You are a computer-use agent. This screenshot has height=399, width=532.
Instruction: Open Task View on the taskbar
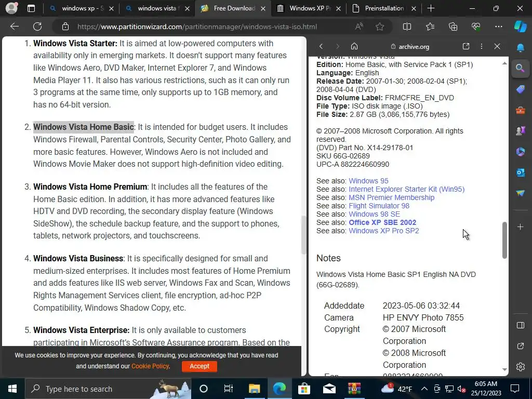point(229,389)
